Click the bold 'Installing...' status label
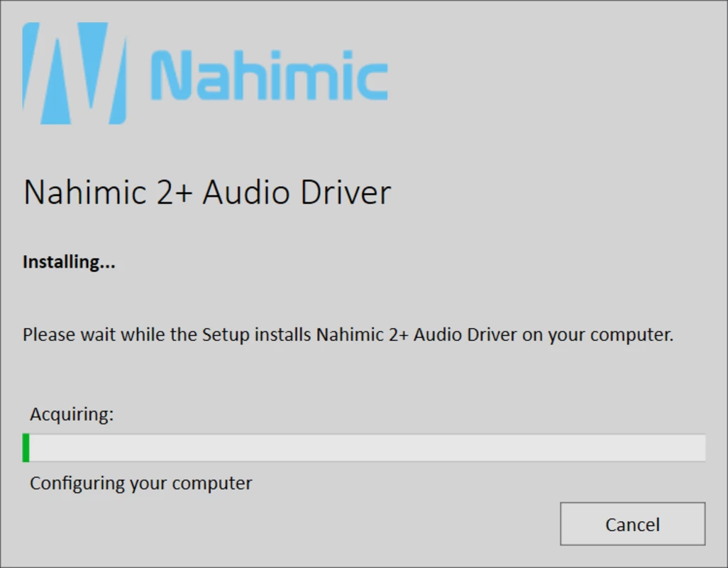The image size is (728, 568). [x=69, y=262]
